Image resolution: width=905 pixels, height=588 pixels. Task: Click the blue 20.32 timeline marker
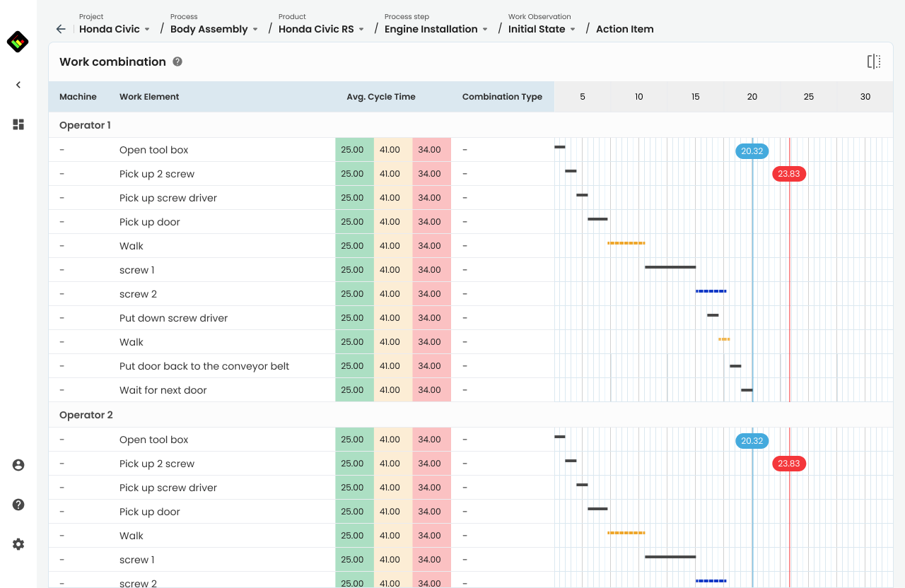coord(752,151)
